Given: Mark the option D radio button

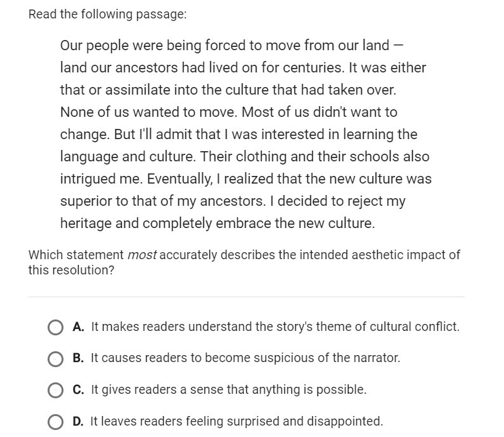Looking at the screenshot, I should pyautogui.click(x=55, y=421).
